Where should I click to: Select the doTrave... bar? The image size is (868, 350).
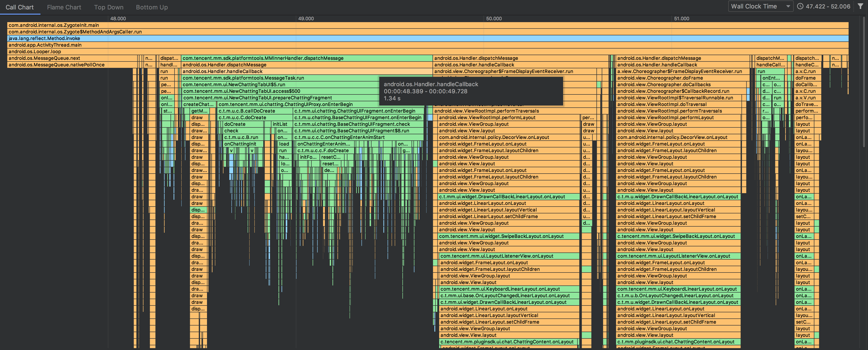807,104
